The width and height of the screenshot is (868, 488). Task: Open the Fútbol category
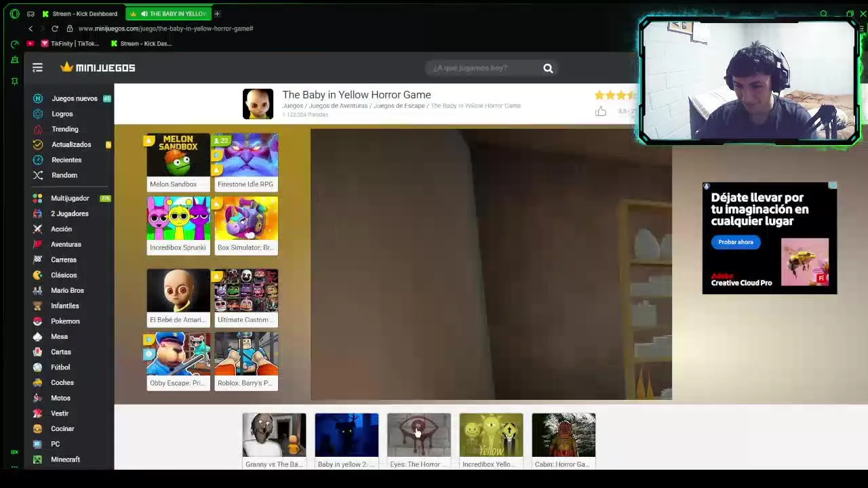60,367
